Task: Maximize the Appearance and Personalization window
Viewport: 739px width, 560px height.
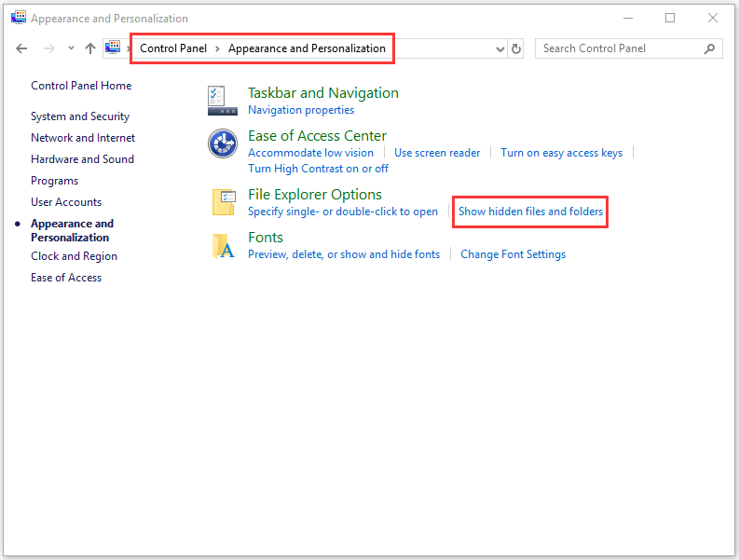Action: click(x=670, y=18)
